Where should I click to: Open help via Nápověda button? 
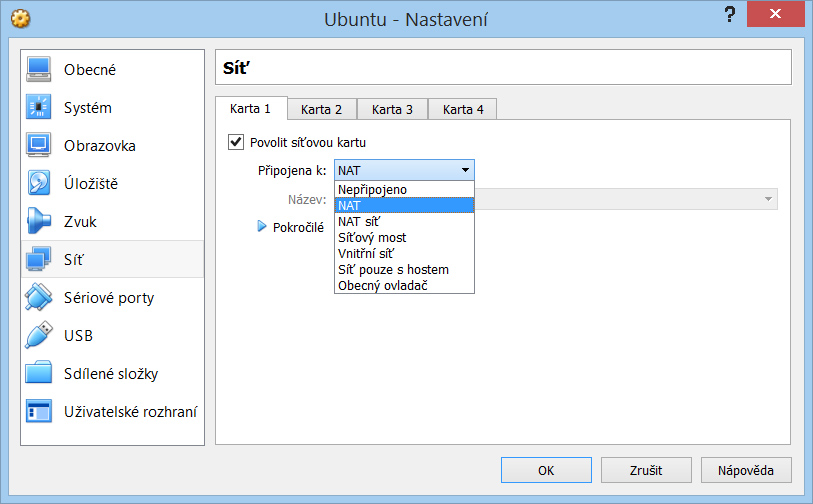[x=746, y=470]
